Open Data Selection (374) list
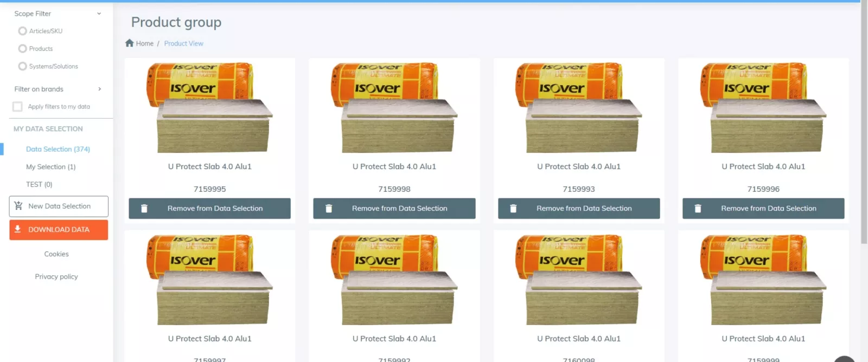This screenshot has height=362, width=868. click(58, 149)
